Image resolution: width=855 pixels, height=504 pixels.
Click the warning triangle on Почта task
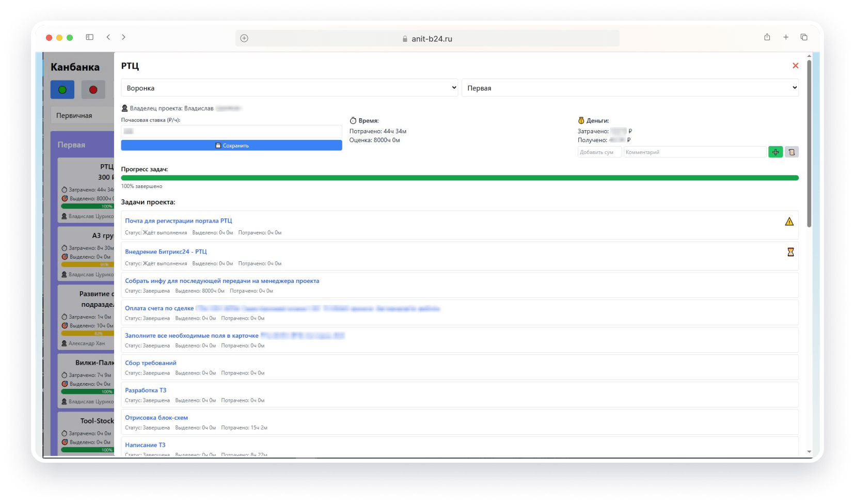[789, 222]
